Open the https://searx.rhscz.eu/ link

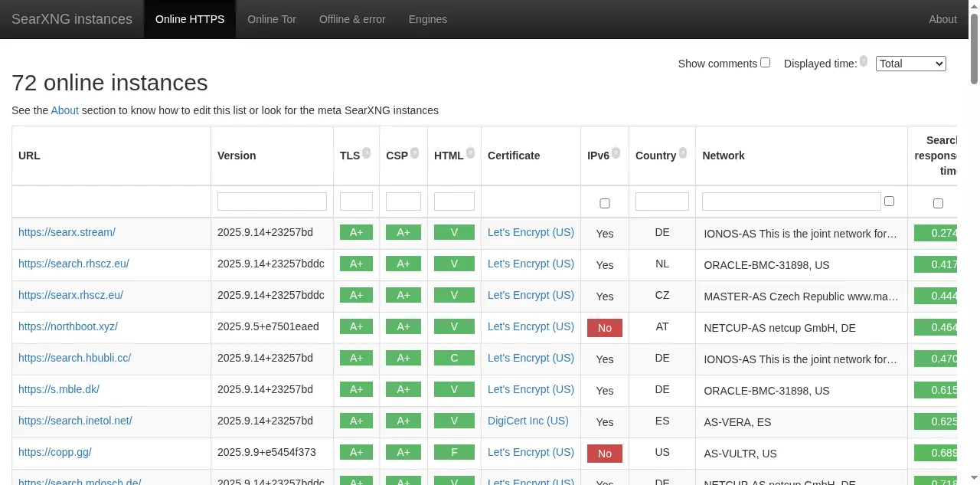pyautogui.click(x=70, y=295)
